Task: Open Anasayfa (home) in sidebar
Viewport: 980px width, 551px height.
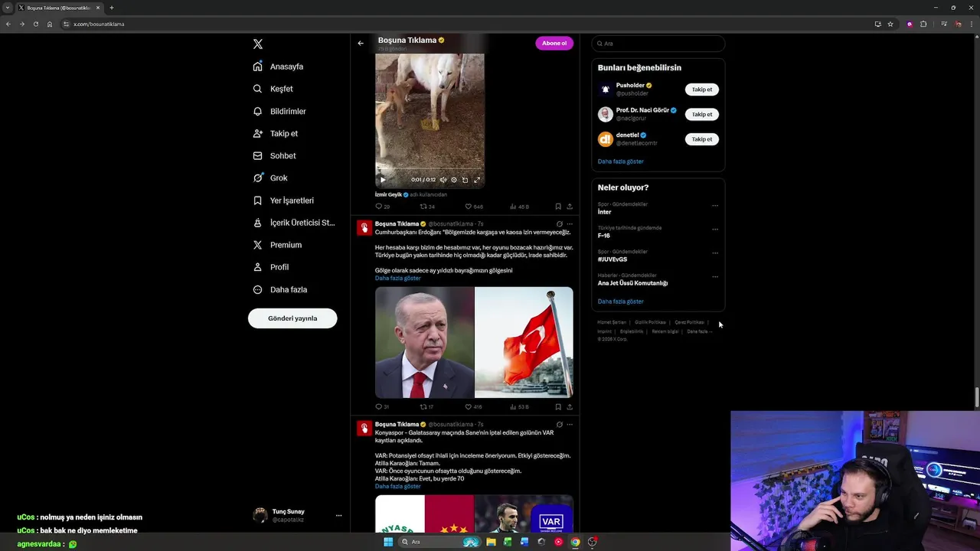Action: point(279,67)
